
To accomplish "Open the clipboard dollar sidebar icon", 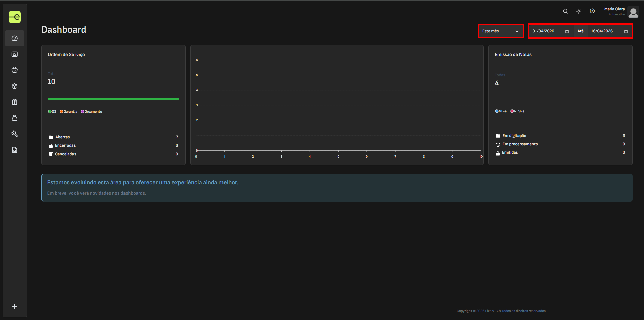I will 15,102.
